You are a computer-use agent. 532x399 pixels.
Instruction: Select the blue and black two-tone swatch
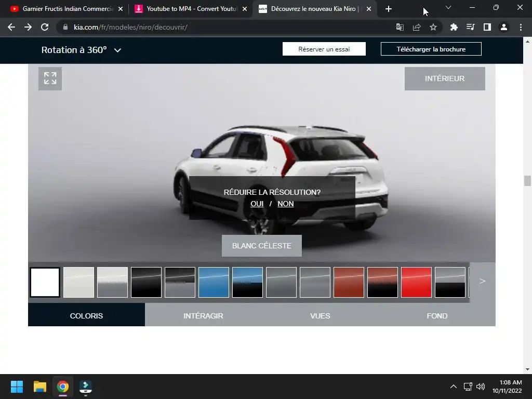(247, 282)
